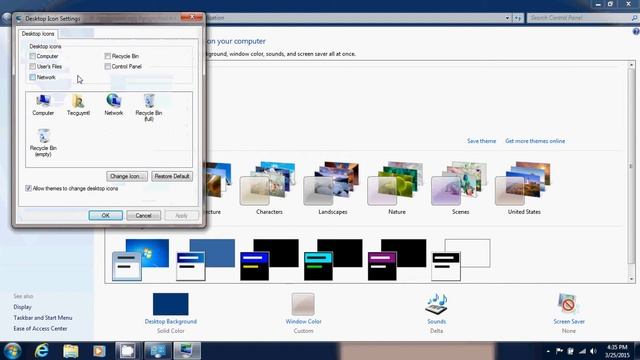Select the Tecguyntl user folder icon
This screenshot has height=360, width=640.
78,104
